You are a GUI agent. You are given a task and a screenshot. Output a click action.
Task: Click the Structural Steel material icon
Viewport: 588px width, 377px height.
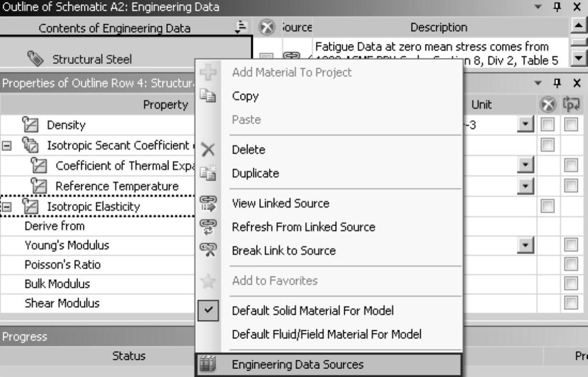36,59
